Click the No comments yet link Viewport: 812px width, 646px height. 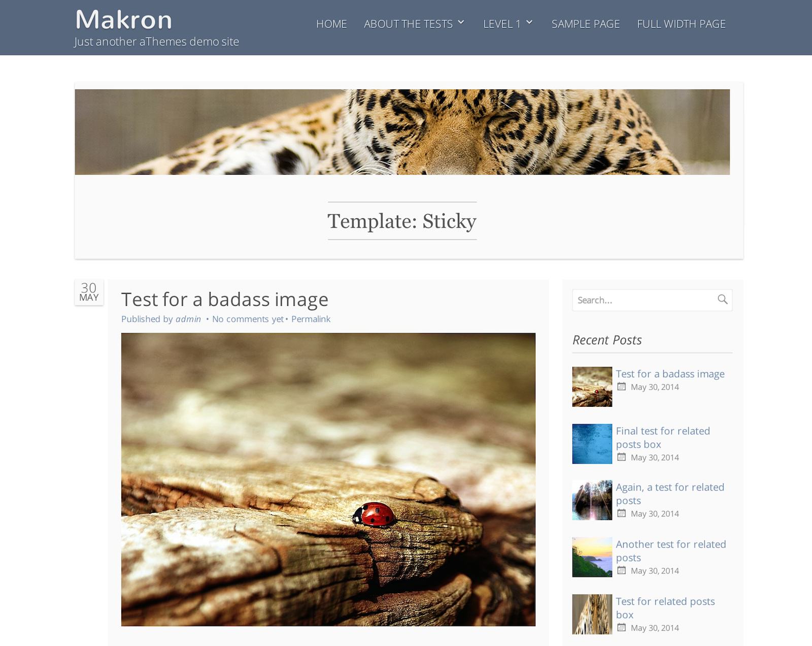248,319
